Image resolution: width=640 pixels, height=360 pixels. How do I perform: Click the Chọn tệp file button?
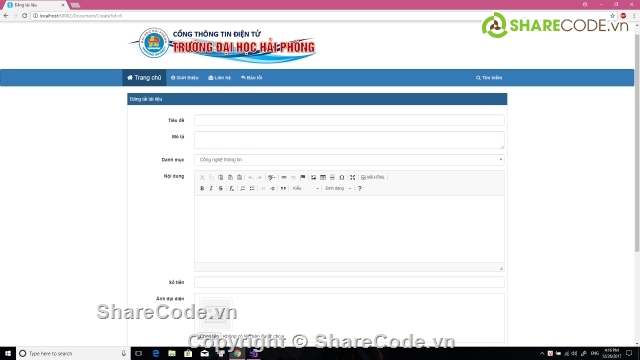point(210,336)
